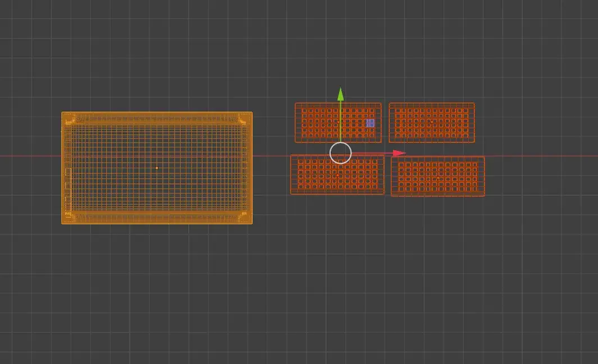The width and height of the screenshot is (598, 364).
Task: Click the large tray's bottom-right corner
Action: point(252,223)
